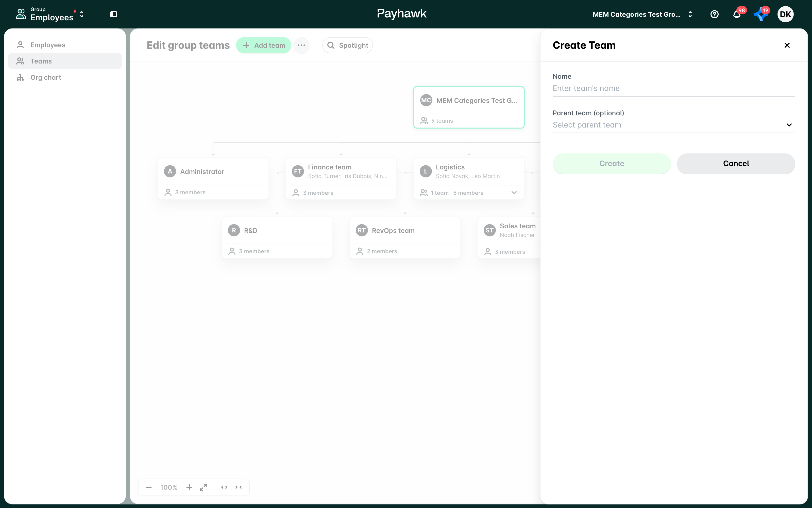Screen dimensions: 812x508
Task: Click 'Sofia Novak, Leo Martin' text
Action: point(468,176)
